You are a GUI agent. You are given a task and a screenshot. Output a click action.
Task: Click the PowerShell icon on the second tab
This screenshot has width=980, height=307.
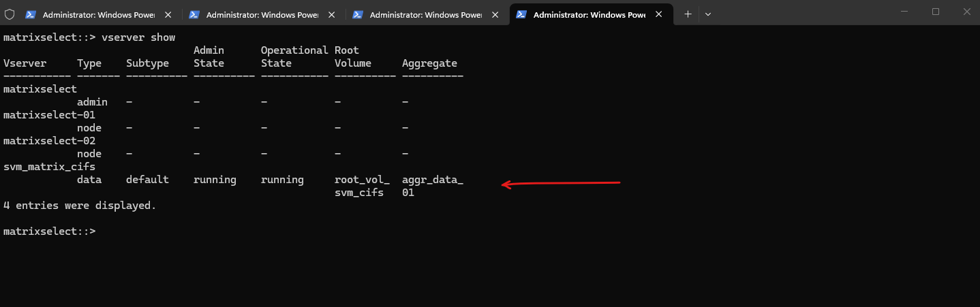194,14
